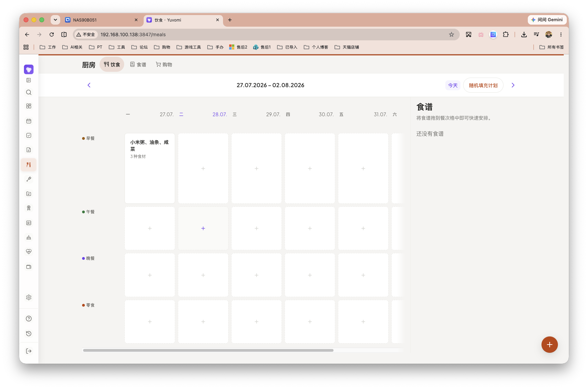588x389 pixels.
Task: Open search from the sidebar
Action: tap(29, 92)
